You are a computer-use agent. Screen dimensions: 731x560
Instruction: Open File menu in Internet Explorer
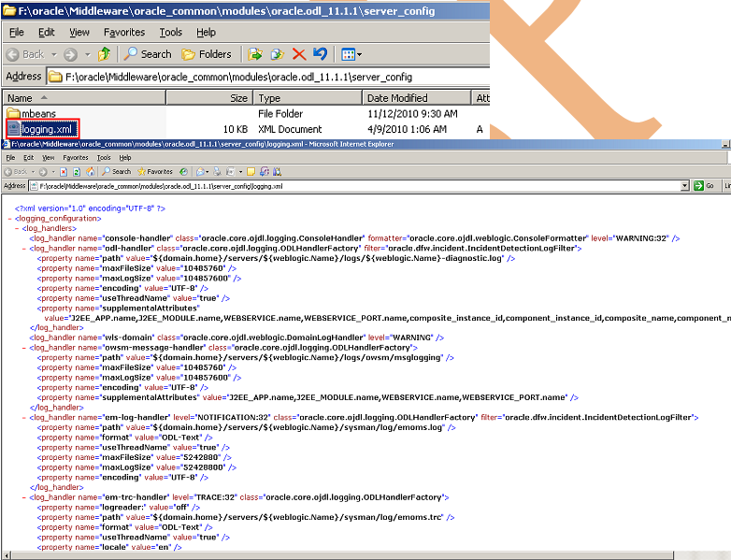[10, 158]
